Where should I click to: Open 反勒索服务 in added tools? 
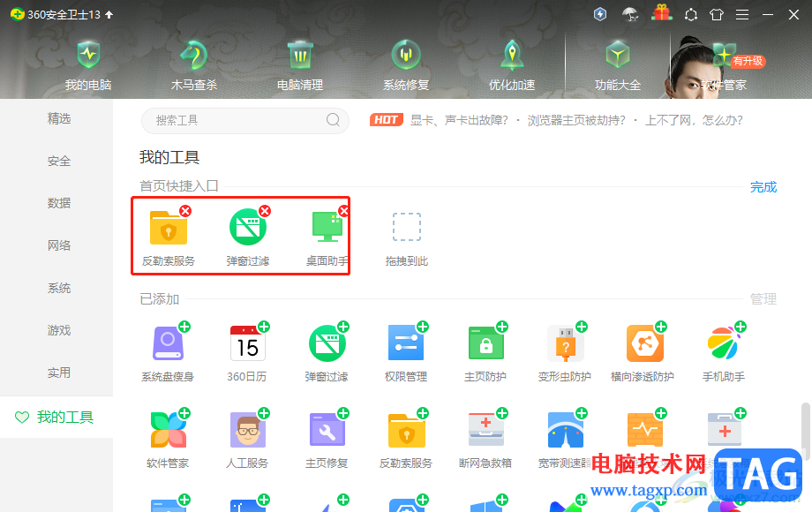[406, 431]
